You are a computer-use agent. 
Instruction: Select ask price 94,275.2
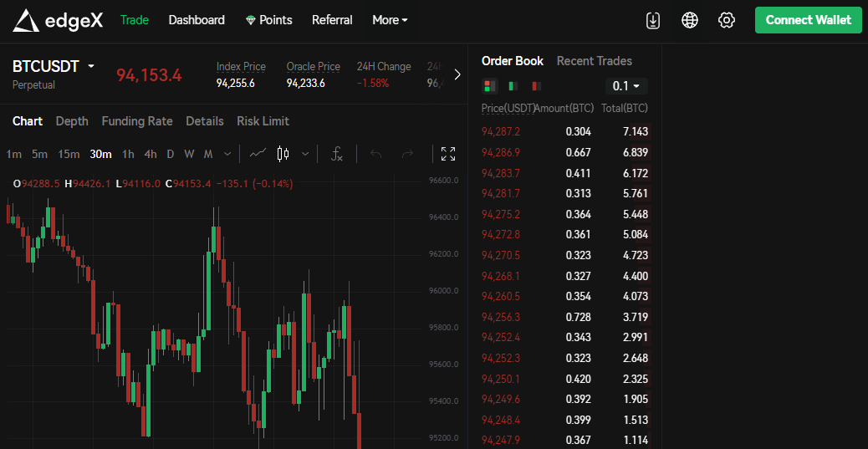point(501,214)
